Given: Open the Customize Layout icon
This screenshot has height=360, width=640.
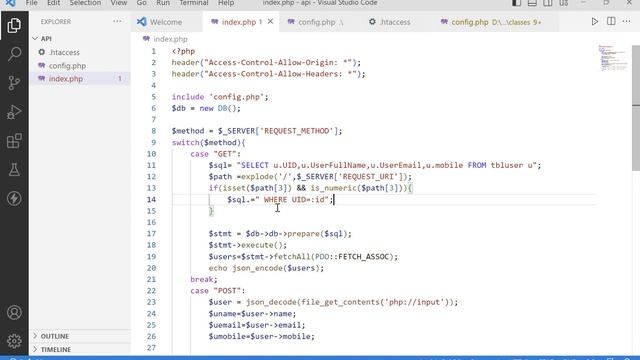Looking at the screenshot, I should 564,3.
